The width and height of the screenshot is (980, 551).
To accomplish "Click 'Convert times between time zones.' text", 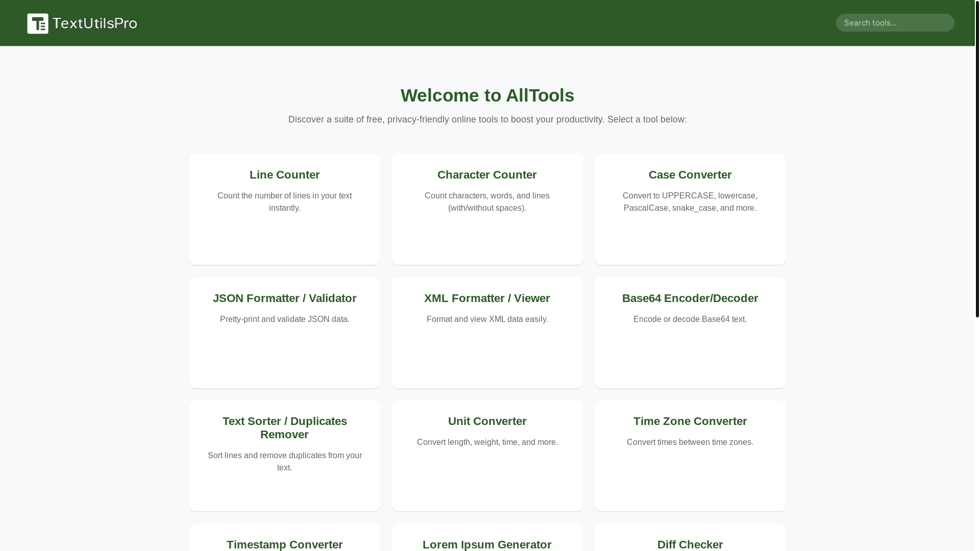I will click(x=690, y=442).
